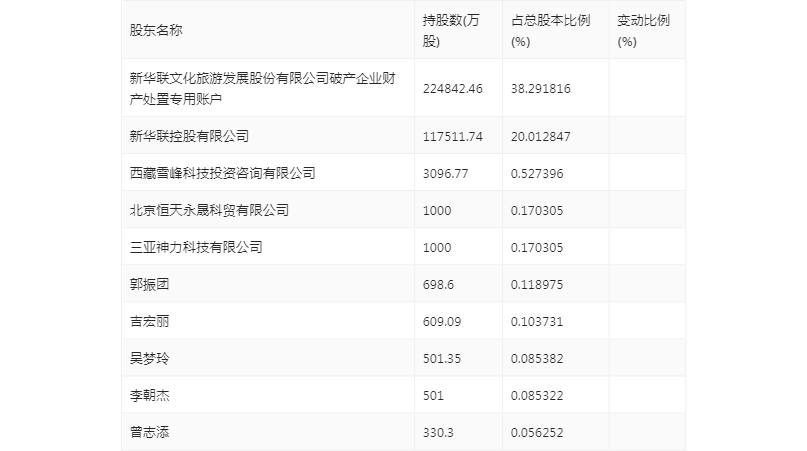Click the 变动比例(%) column header
The height and width of the screenshot is (451, 807).
click(643, 30)
